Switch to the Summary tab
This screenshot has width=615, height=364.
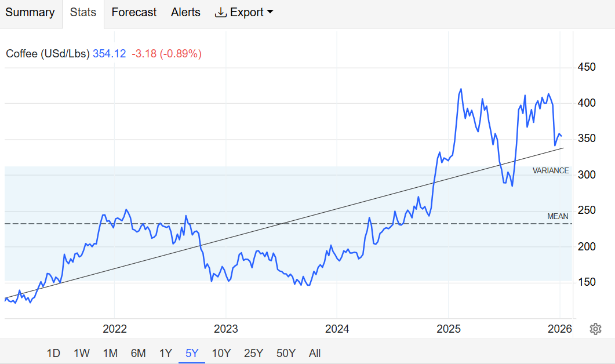coord(30,13)
